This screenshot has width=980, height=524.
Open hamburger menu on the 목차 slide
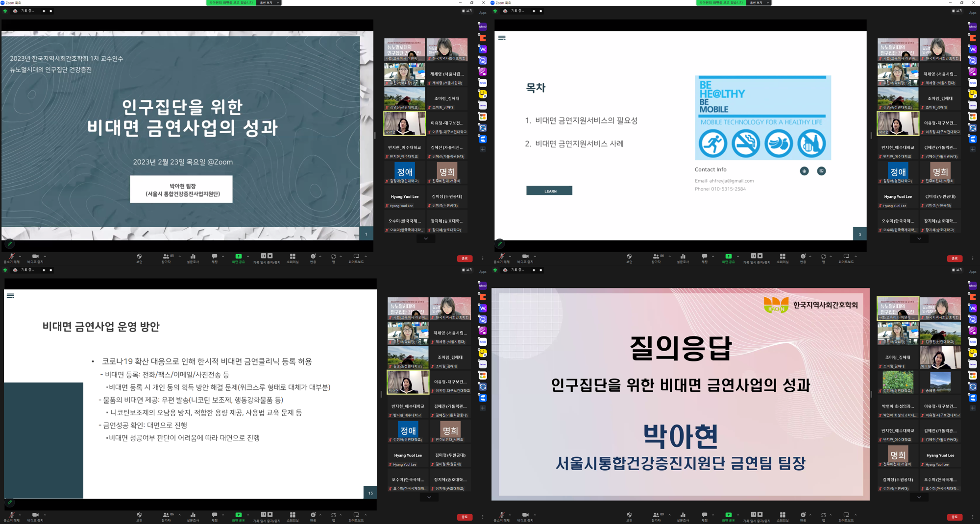click(x=502, y=38)
